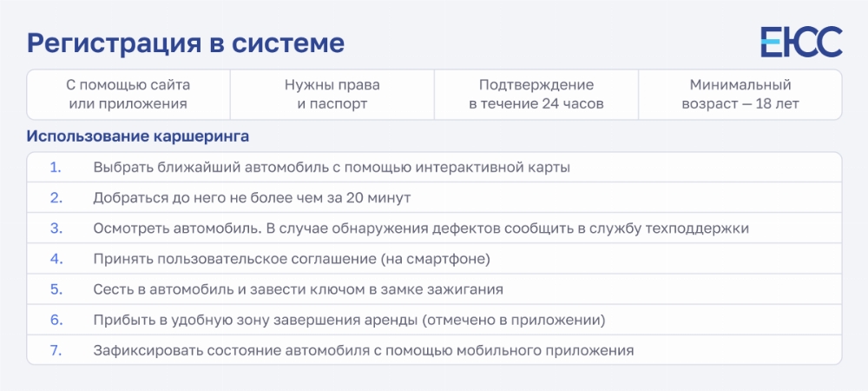
Task: Click the 'Минимальный возраст — 18 лет' cell
Action: pos(740,94)
